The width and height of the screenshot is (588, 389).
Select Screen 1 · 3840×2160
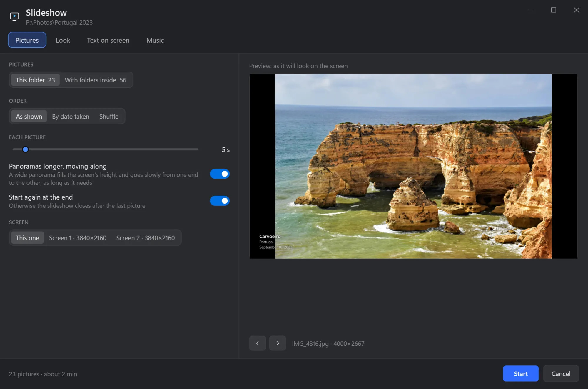point(78,238)
